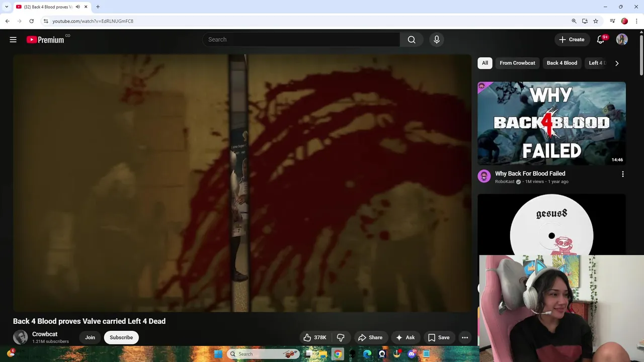Subscribe to Crowbcat

[121, 337]
